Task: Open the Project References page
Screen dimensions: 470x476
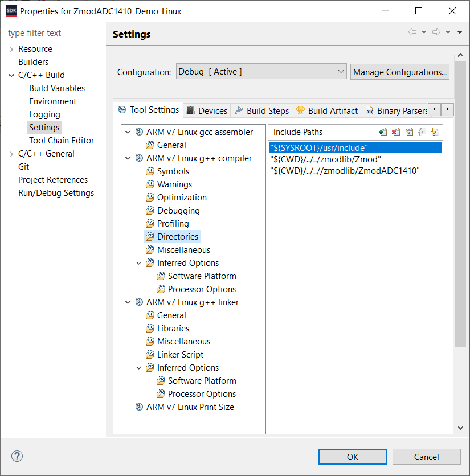Action: (53, 179)
